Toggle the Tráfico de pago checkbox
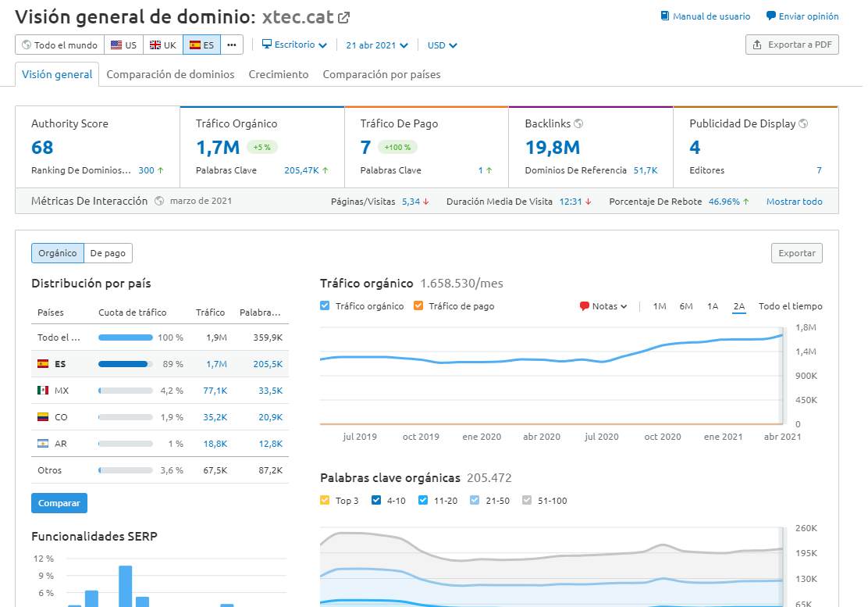This screenshot has width=868, height=607. (418, 306)
